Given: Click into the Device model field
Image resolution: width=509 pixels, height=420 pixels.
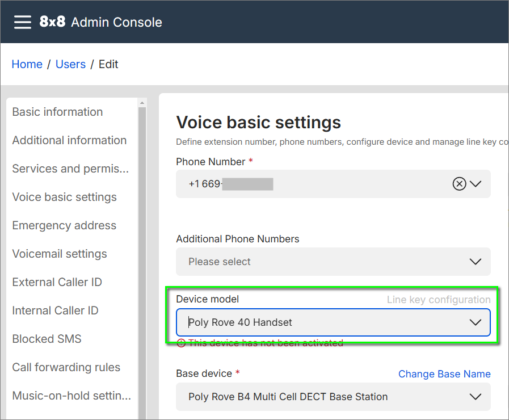Looking at the screenshot, I should coord(333,322).
